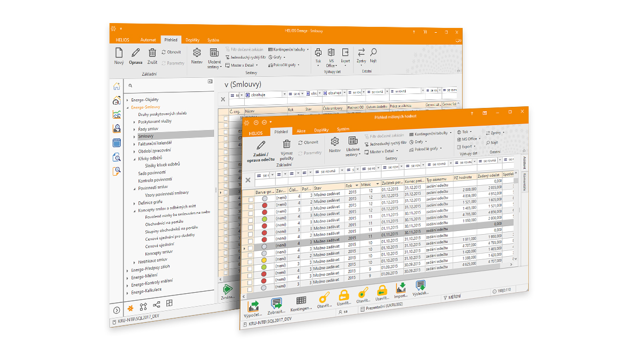Clear filter with X in měřených hodnot grid

coord(248,180)
